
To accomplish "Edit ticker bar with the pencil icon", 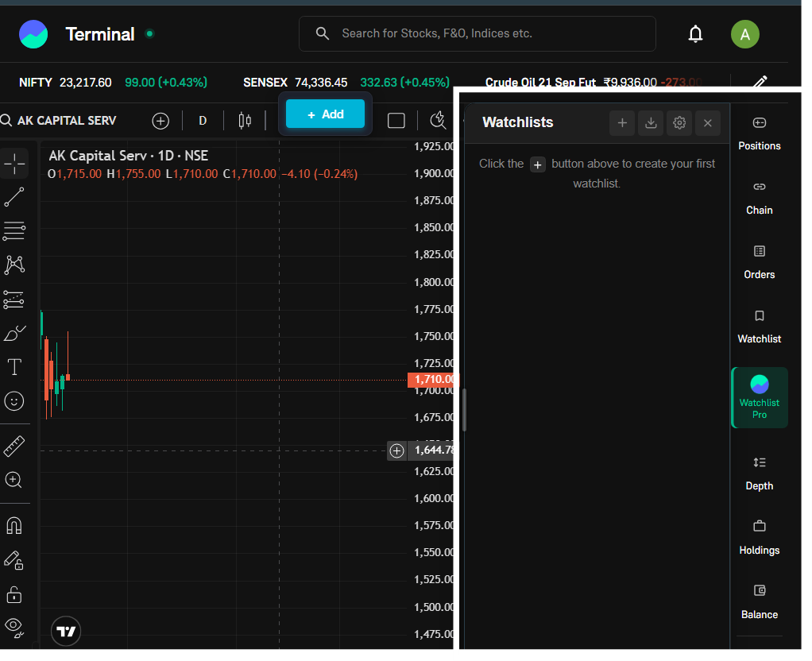I will click(760, 81).
